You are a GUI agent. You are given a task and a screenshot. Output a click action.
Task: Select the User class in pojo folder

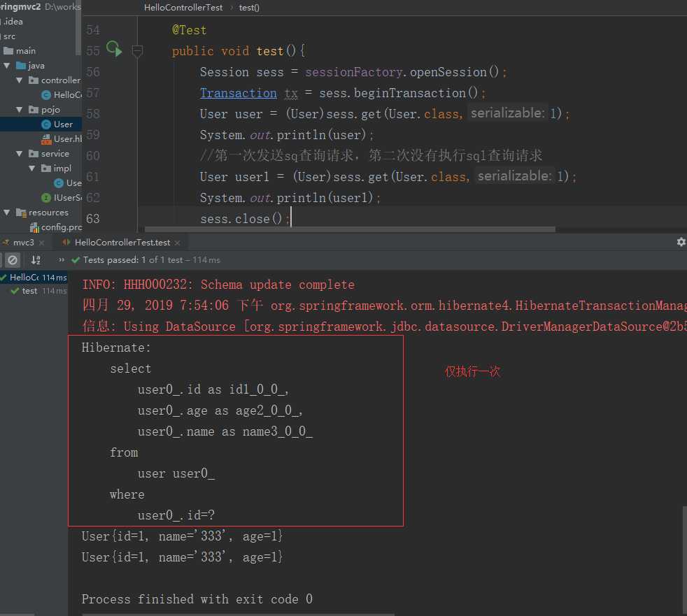point(63,124)
